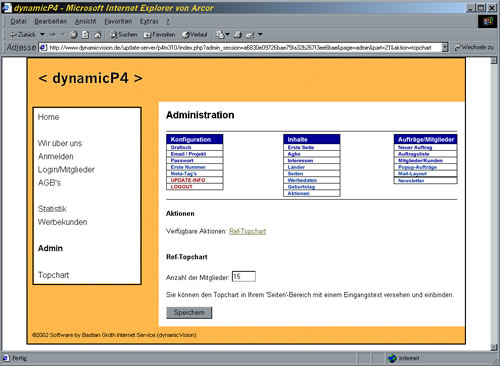
Task: Open the Favoriten menu in menu bar
Action: click(118, 21)
